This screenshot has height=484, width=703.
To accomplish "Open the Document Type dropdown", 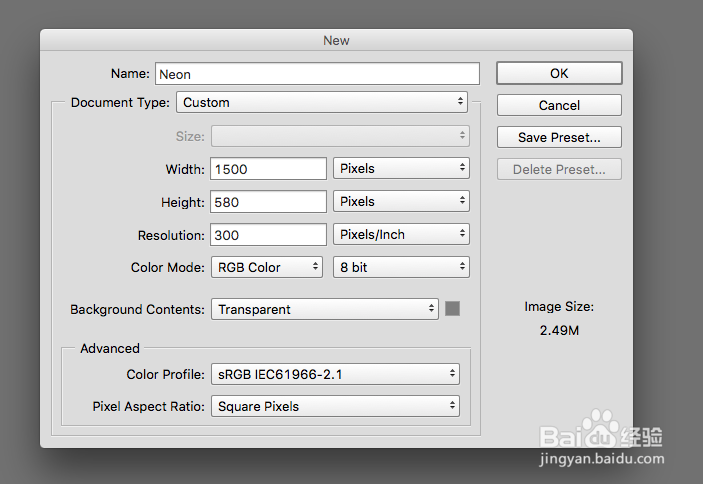I will click(x=322, y=102).
